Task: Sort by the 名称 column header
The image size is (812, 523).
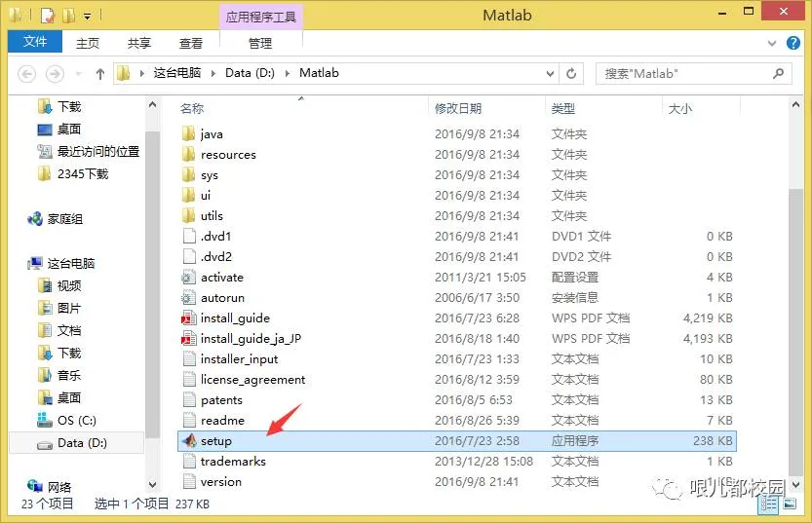Action: (x=192, y=109)
